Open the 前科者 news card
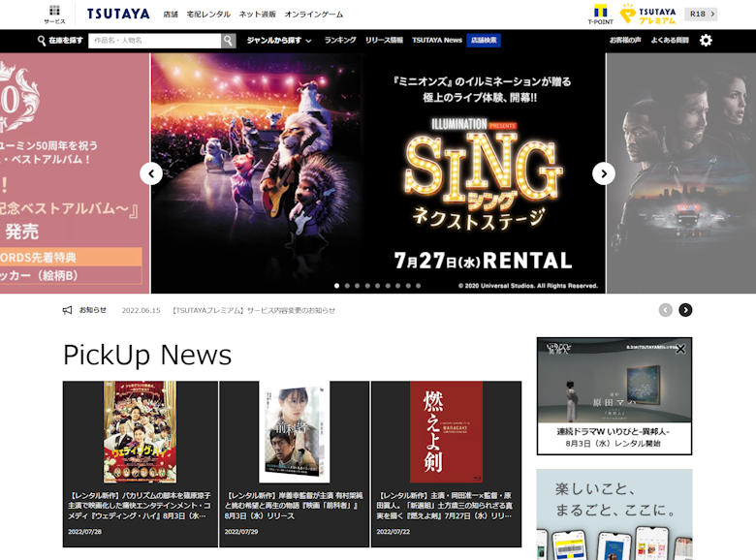This screenshot has height=560, width=756. click(x=294, y=464)
